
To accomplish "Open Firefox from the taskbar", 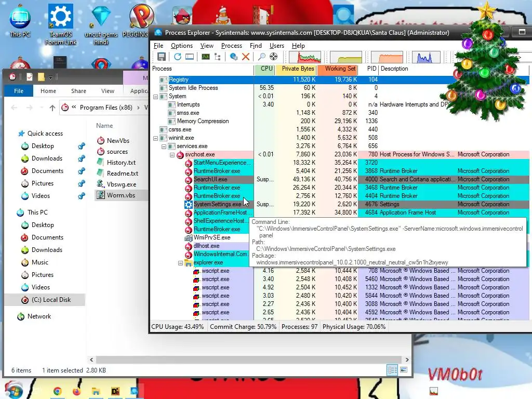I will (77, 392).
